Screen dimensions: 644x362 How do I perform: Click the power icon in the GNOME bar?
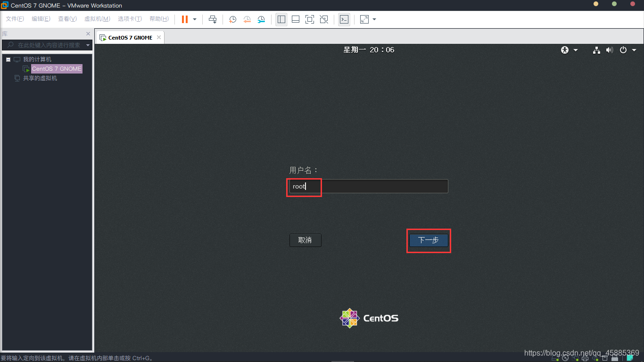pyautogui.click(x=623, y=50)
